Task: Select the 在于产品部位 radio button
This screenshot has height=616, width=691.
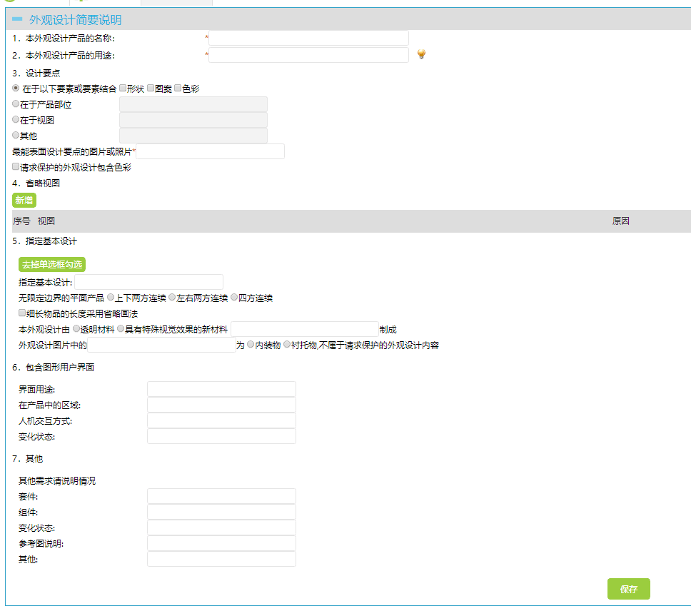Action: pos(16,104)
